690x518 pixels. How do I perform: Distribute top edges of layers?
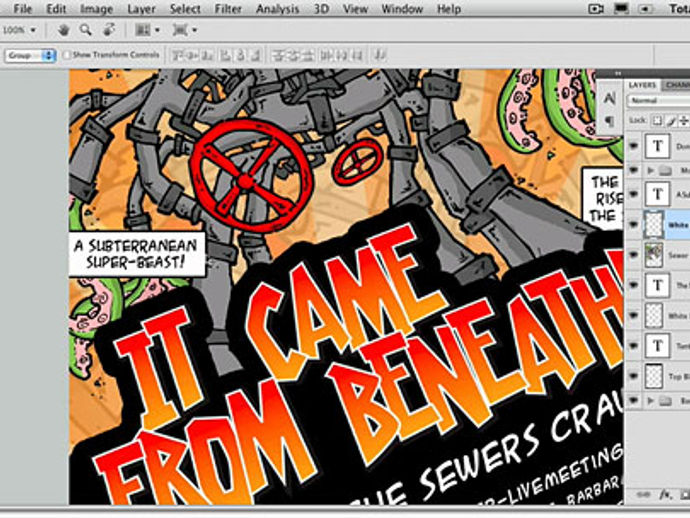coord(278,55)
